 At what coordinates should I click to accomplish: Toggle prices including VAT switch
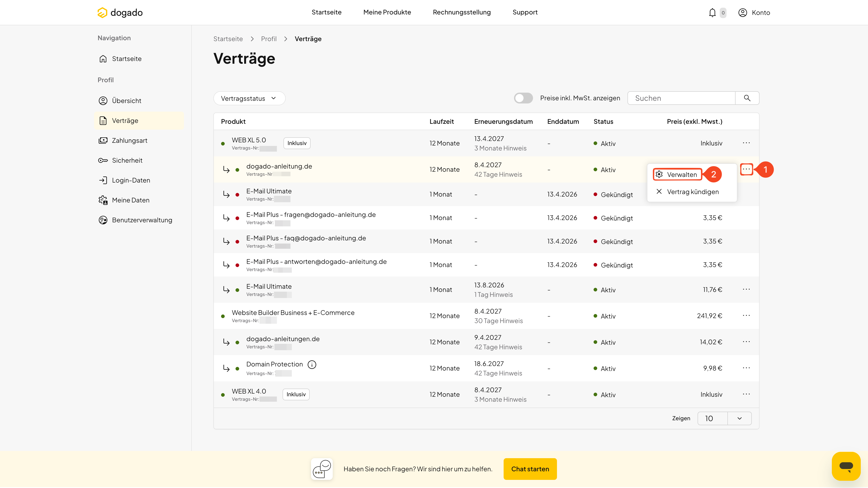(523, 98)
